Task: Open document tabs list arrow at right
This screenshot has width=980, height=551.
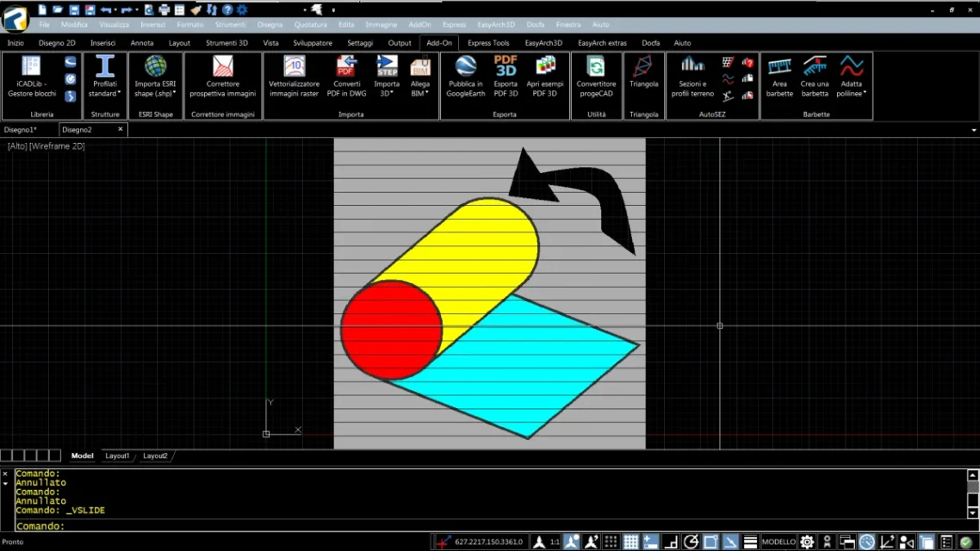Action: click(974, 130)
